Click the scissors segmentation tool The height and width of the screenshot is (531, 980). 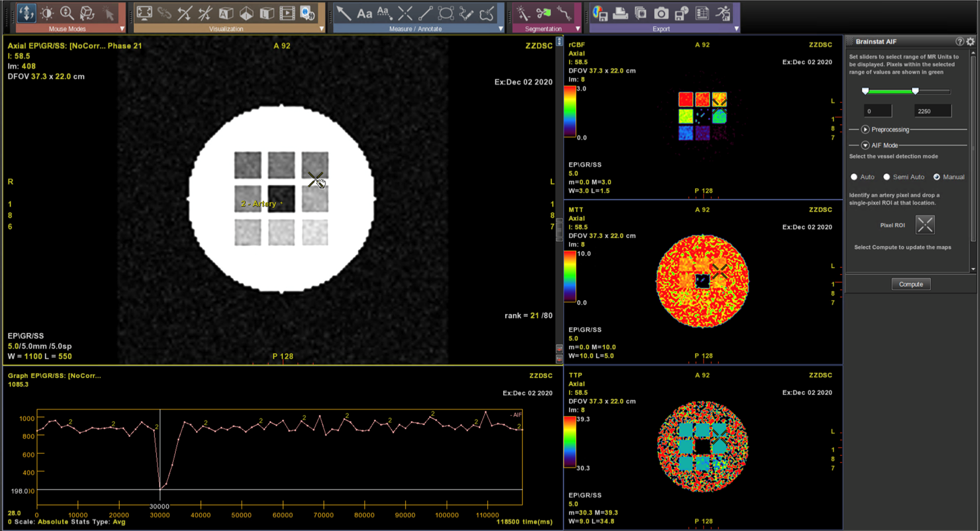tap(542, 12)
